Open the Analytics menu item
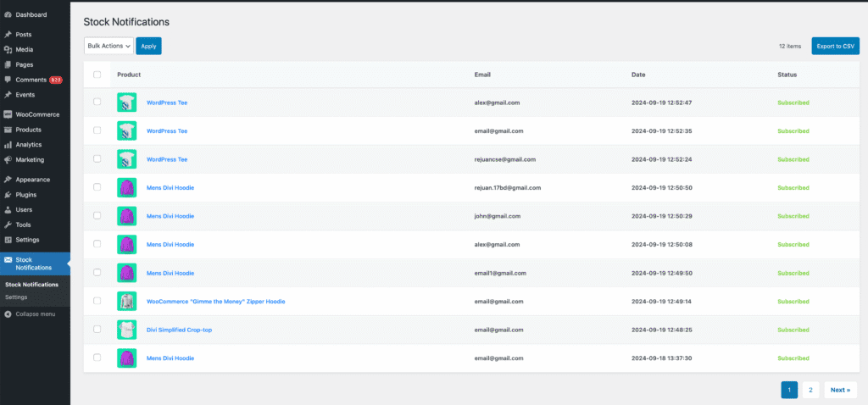Screen dimensions: 868x405 tap(29, 145)
